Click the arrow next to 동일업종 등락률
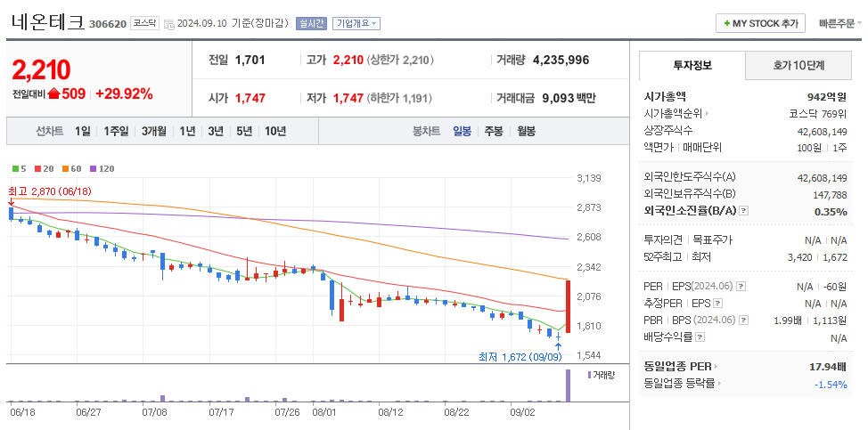 pos(720,383)
